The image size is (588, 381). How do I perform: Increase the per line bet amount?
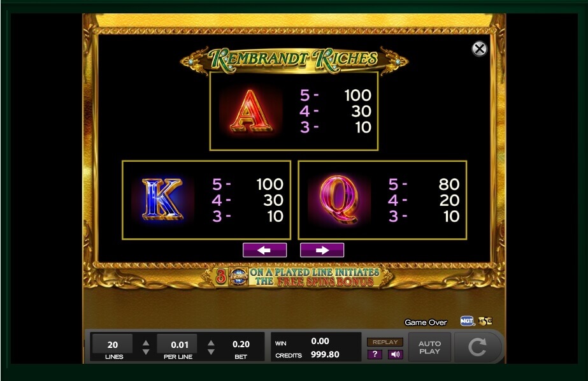[211, 343]
